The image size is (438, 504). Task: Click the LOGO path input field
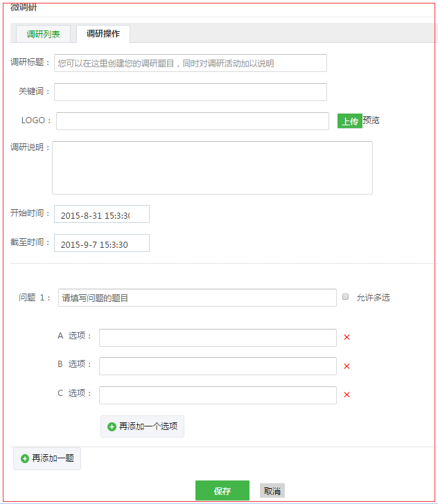[x=193, y=121]
